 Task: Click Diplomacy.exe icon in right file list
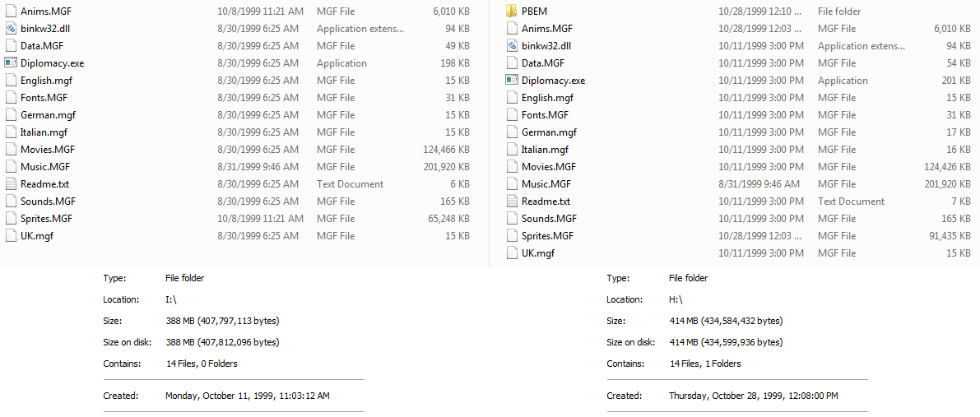(511, 81)
